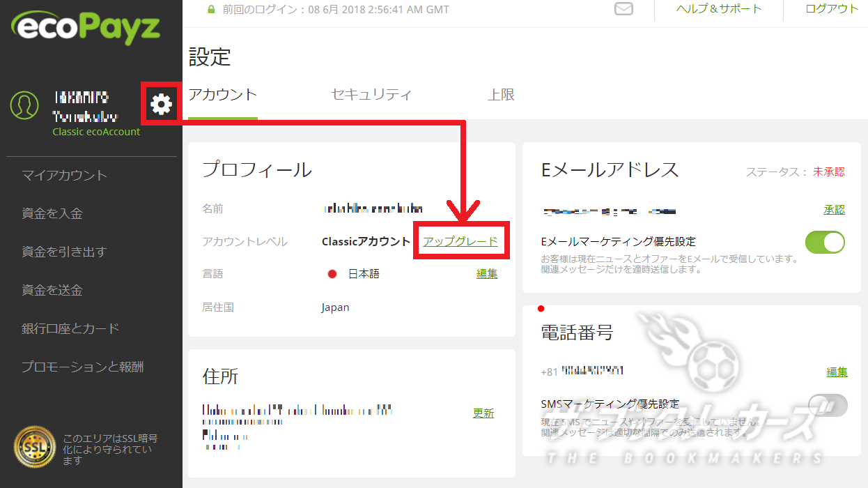This screenshot has width=868, height=488.
Task: Open the settings gear icon
Action: coord(161,104)
